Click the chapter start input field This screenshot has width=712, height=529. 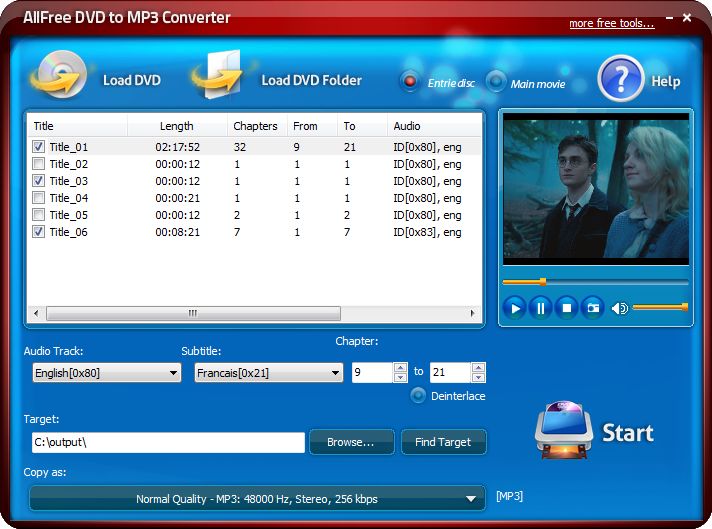[x=372, y=372]
